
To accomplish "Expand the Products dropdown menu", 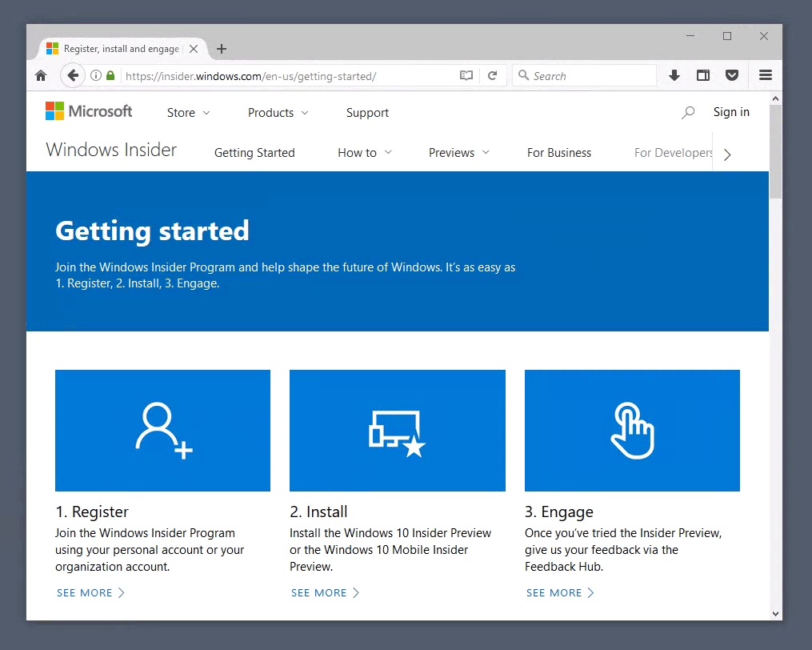I will tap(278, 113).
